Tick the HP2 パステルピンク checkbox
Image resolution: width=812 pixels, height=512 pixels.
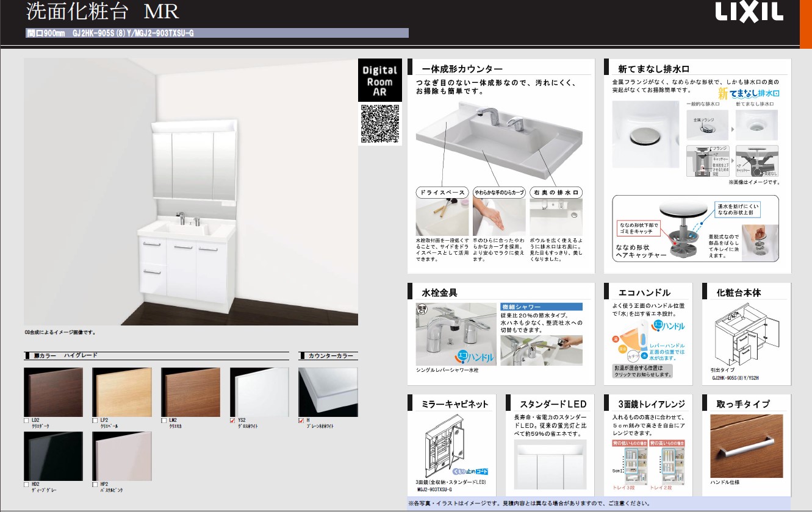click(x=95, y=485)
